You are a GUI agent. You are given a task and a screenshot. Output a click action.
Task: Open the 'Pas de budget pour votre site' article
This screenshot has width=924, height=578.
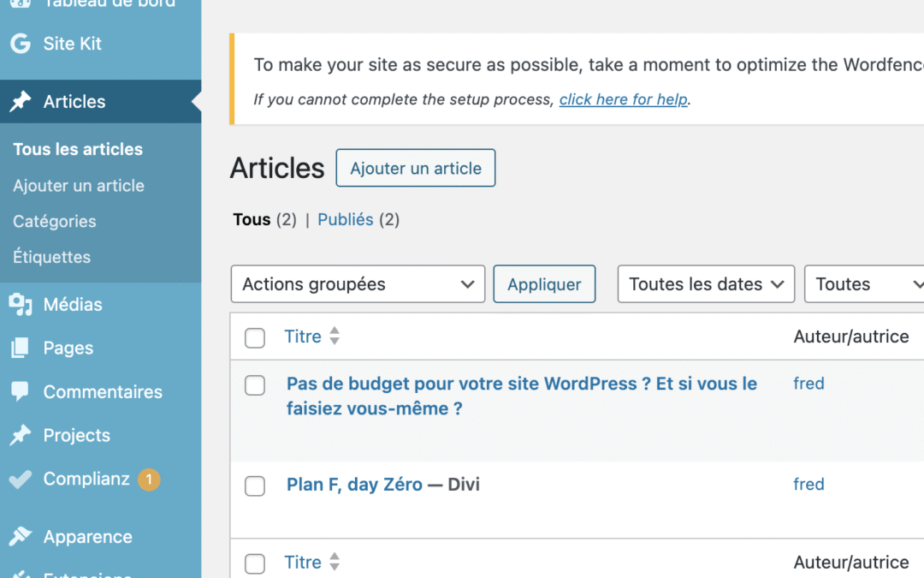tap(522, 396)
